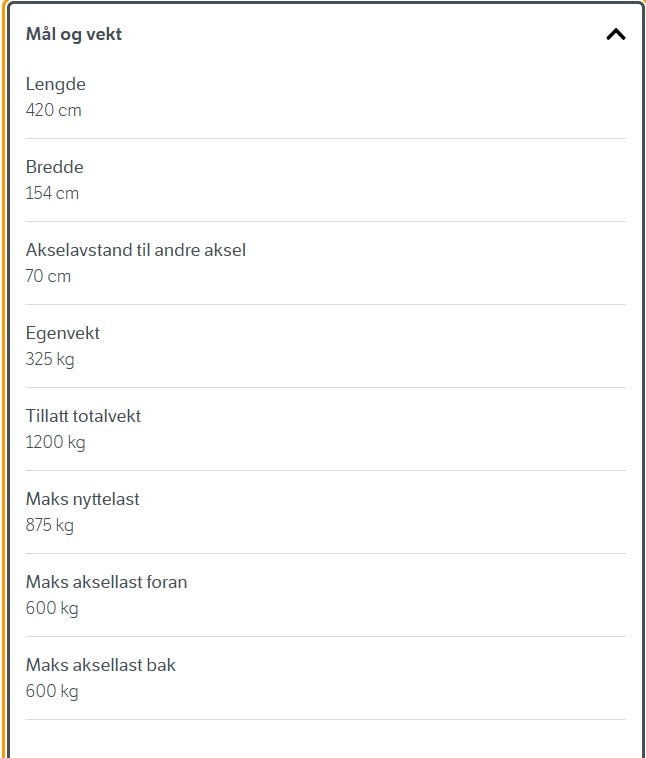
Task: Click 600 kg under Maks aksellast bak
Action: (52, 691)
